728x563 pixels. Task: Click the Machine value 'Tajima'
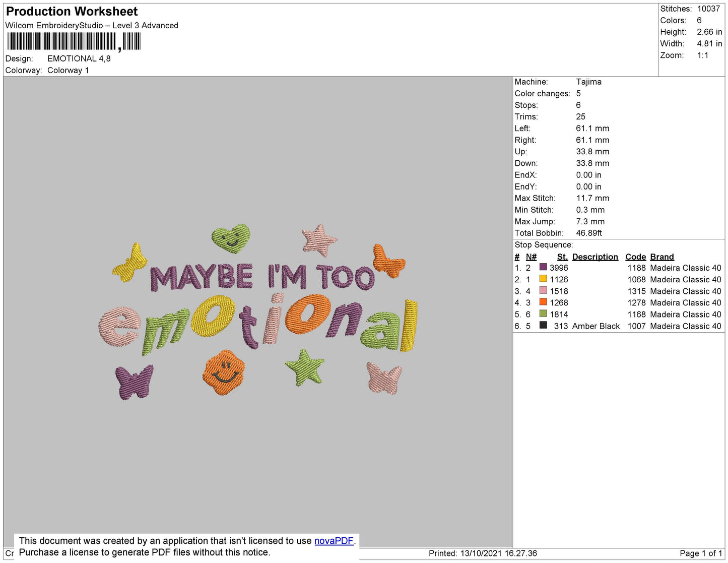pyautogui.click(x=589, y=82)
